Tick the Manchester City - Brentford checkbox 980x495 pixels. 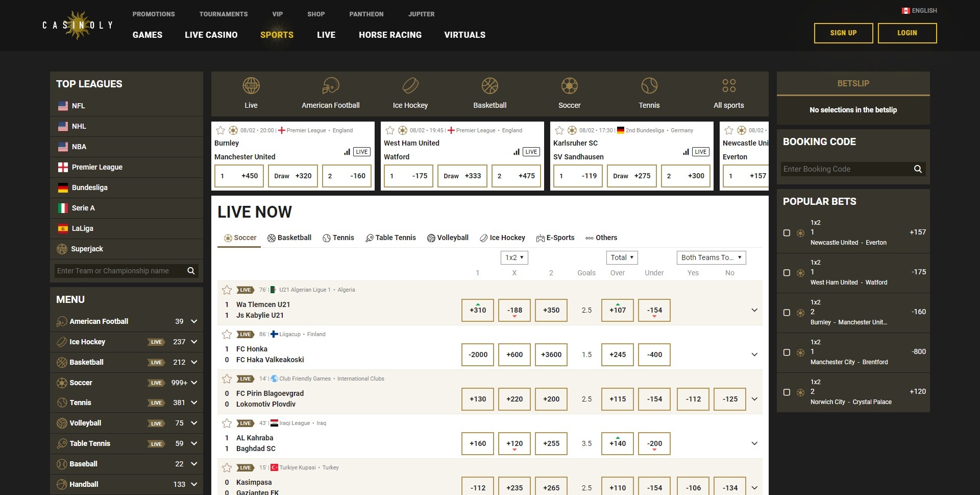coord(787,352)
